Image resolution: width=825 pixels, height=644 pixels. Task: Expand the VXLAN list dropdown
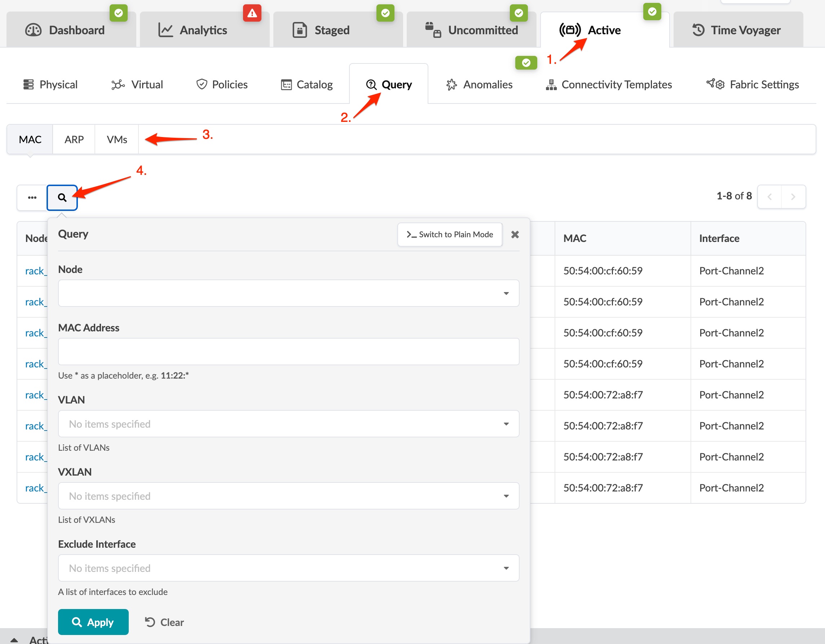coord(288,496)
